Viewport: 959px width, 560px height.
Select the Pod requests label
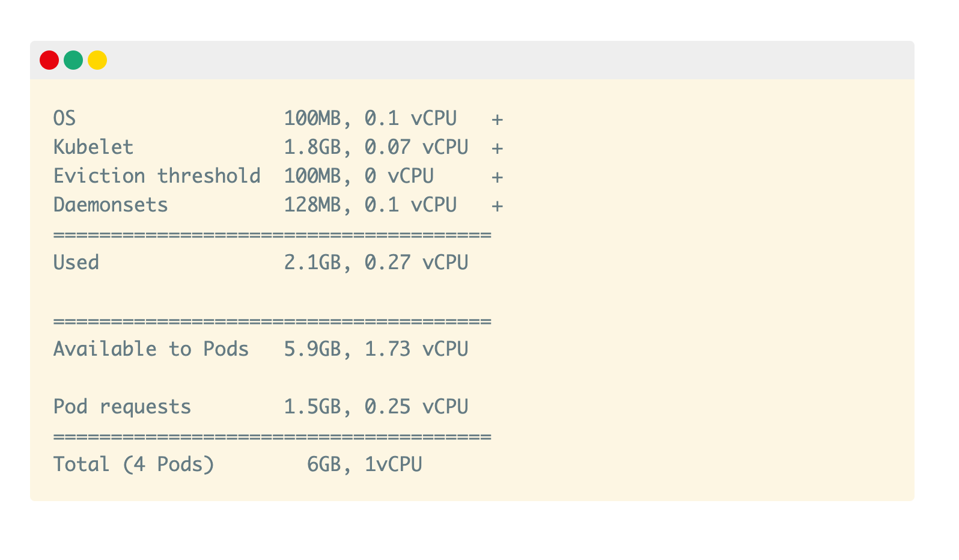pos(122,407)
